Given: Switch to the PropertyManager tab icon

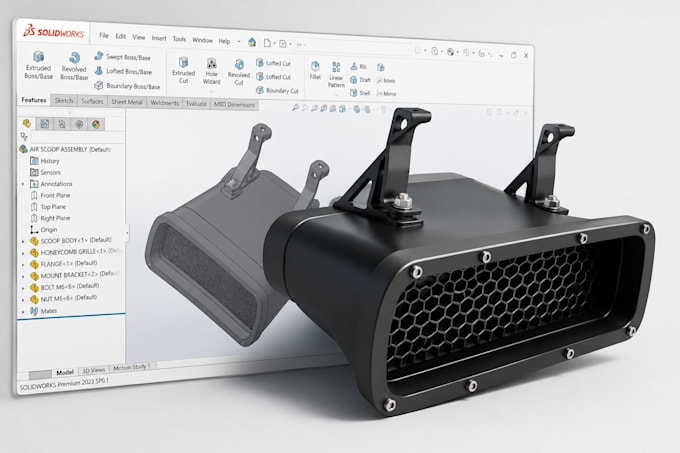Looking at the screenshot, I should (x=45, y=124).
